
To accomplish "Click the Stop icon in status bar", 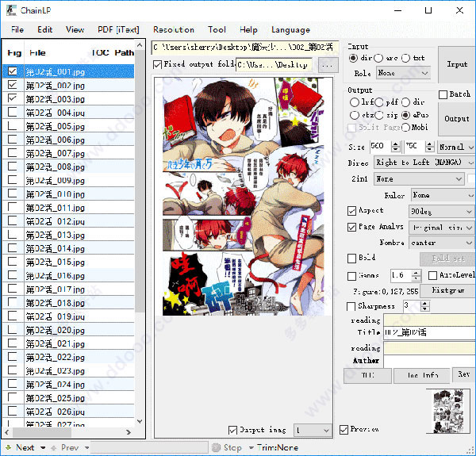I will point(216,447).
